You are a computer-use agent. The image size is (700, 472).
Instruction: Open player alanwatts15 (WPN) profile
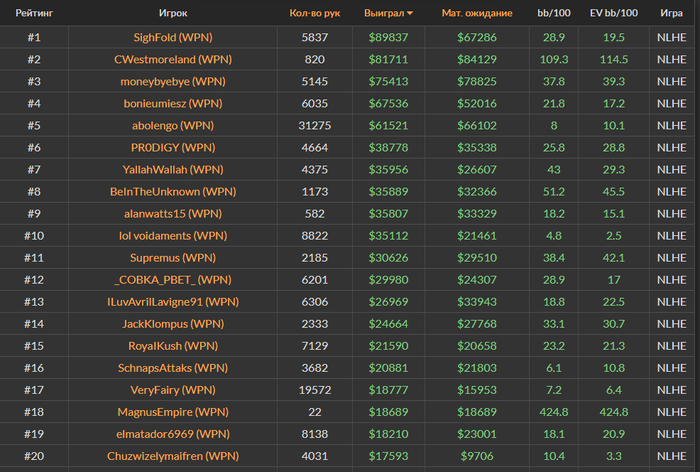tap(173, 213)
